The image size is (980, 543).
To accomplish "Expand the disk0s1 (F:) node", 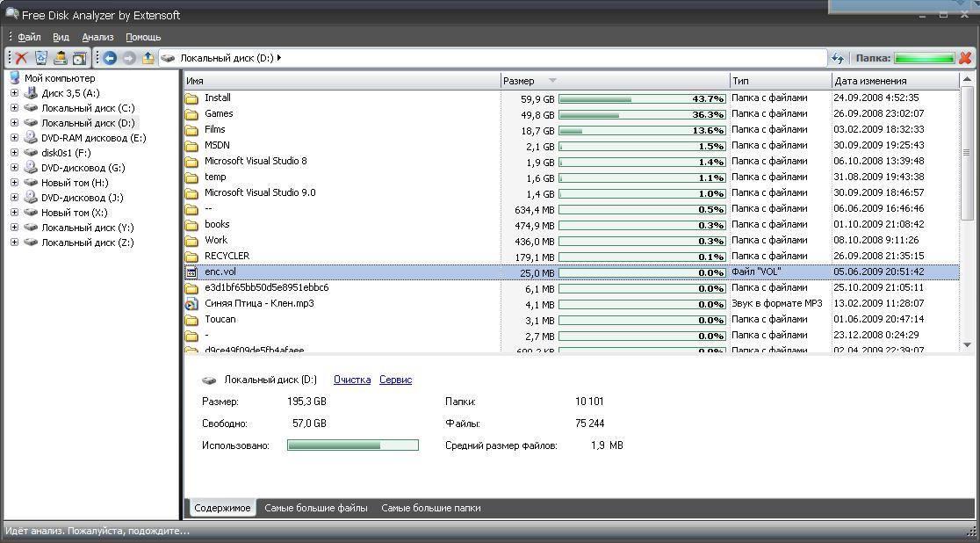I will [x=14, y=153].
